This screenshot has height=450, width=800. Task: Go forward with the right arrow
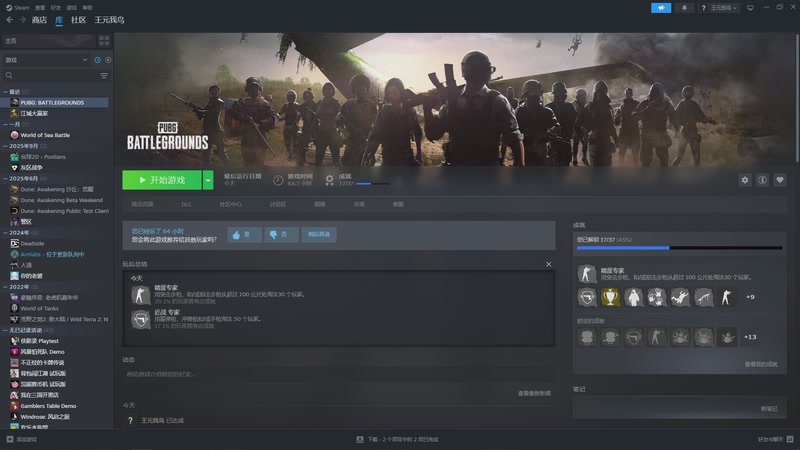pyautogui.click(x=22, y=20)
